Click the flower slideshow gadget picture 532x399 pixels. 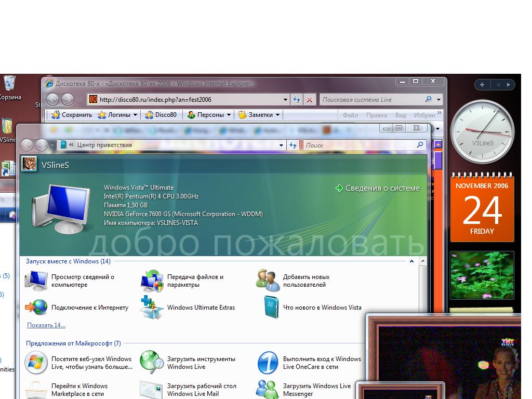coord(482,275)
